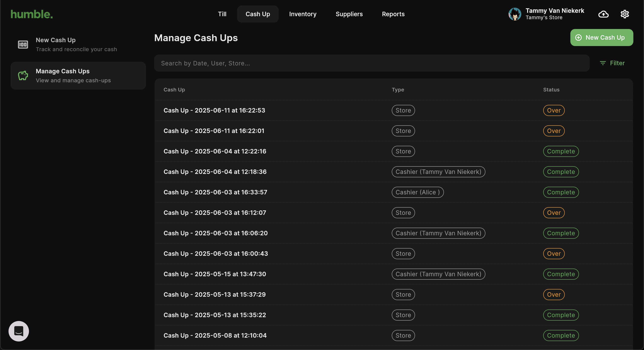Focus the Search by Date, User, Store field
Screen dimensions: 644x350
coord(372,63)
